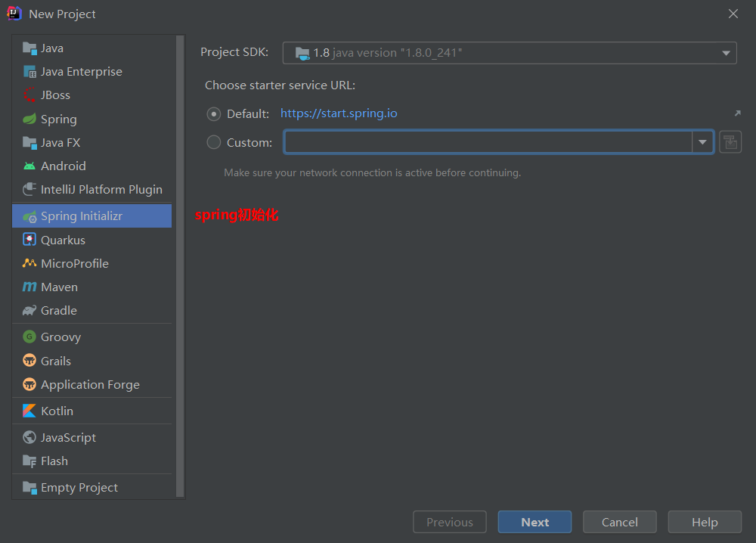Click the Next button

click(534, 522)
